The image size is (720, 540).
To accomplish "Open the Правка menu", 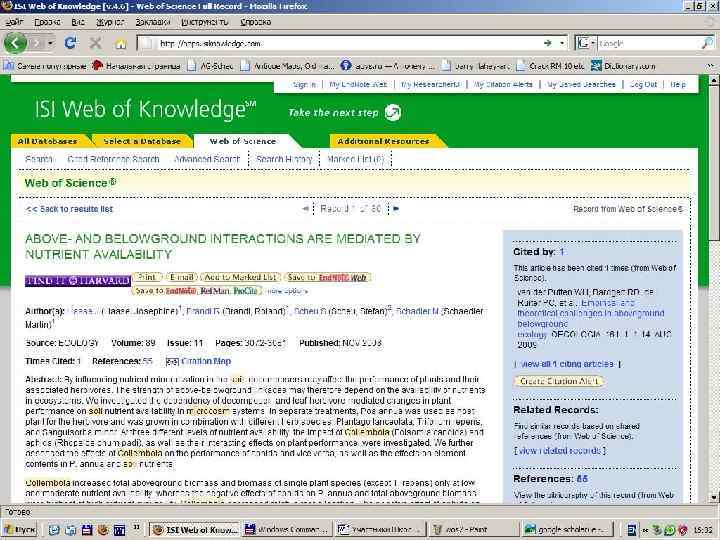I will point(47,22).
